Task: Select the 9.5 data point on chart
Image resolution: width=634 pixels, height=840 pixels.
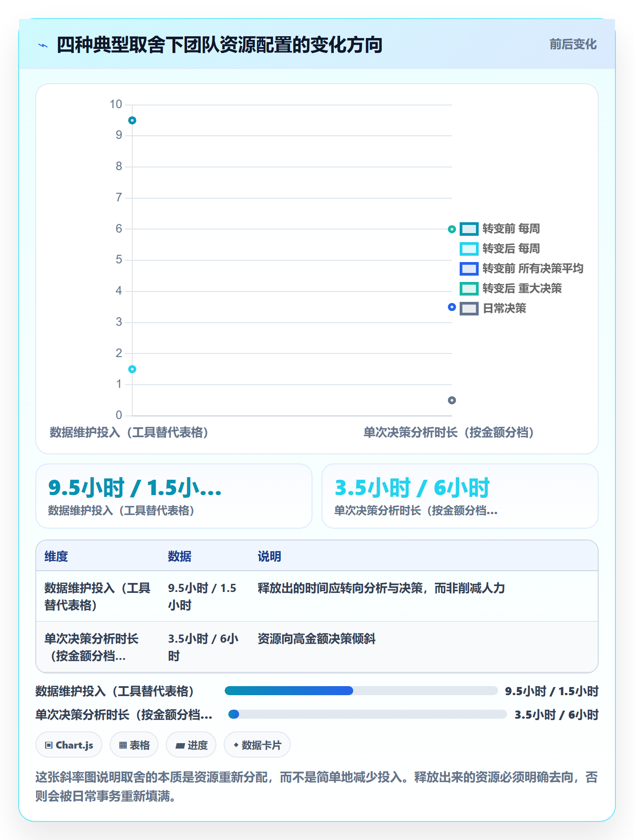Action: [132, 120]
